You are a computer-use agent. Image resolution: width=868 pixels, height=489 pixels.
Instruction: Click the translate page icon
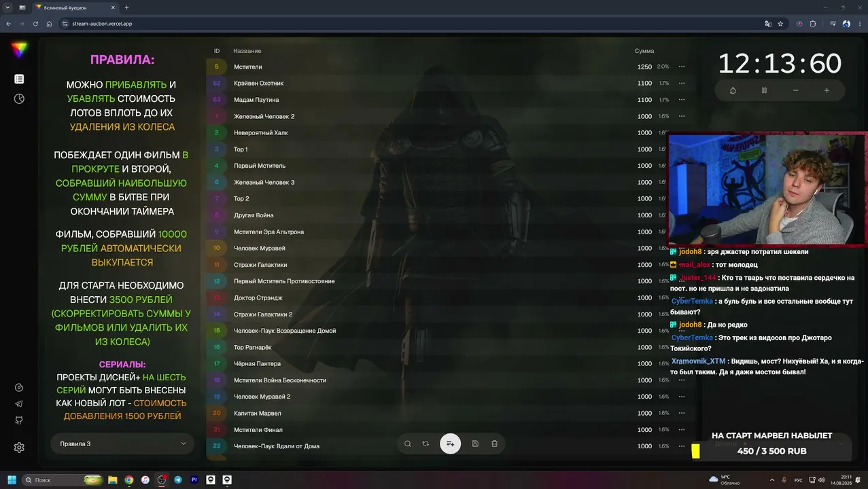(x=768, y=24)
